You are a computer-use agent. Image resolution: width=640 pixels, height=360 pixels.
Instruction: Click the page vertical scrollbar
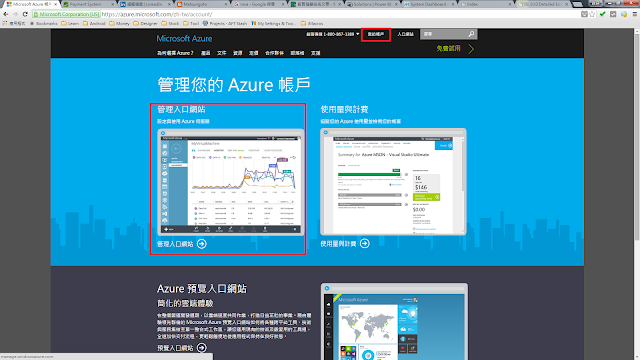[637, 135]
